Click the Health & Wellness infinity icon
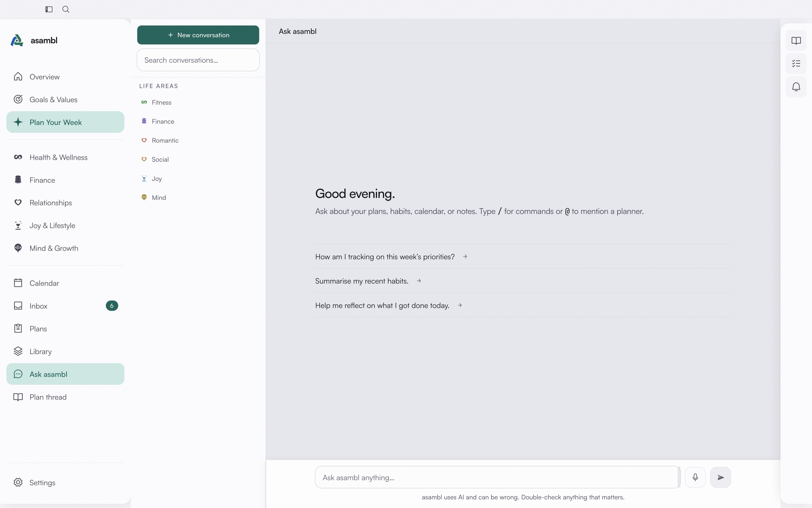The image size is (812, 508). point(18,157)
